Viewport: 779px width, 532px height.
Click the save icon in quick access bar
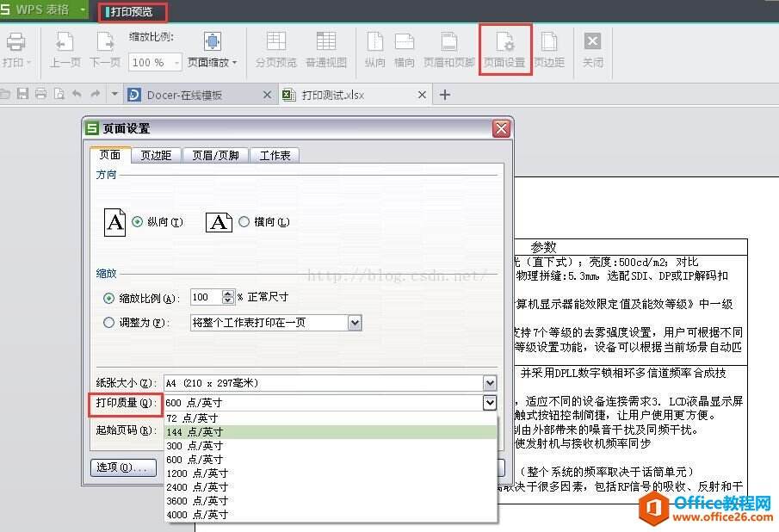click(x=22, y=94)
